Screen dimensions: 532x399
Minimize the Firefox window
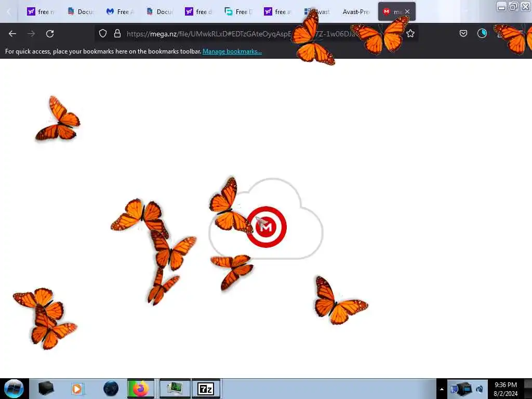[x=501, y=6]
